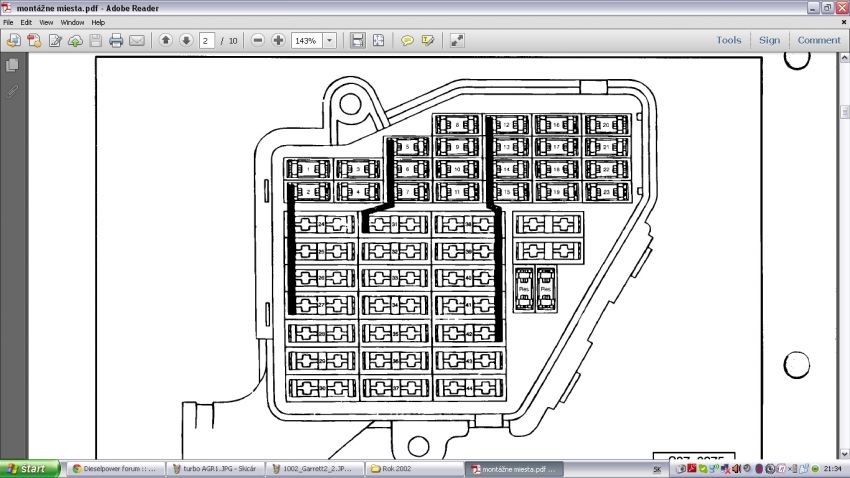Switch to read mode view

pyautogui.click(x=457, y=41)
